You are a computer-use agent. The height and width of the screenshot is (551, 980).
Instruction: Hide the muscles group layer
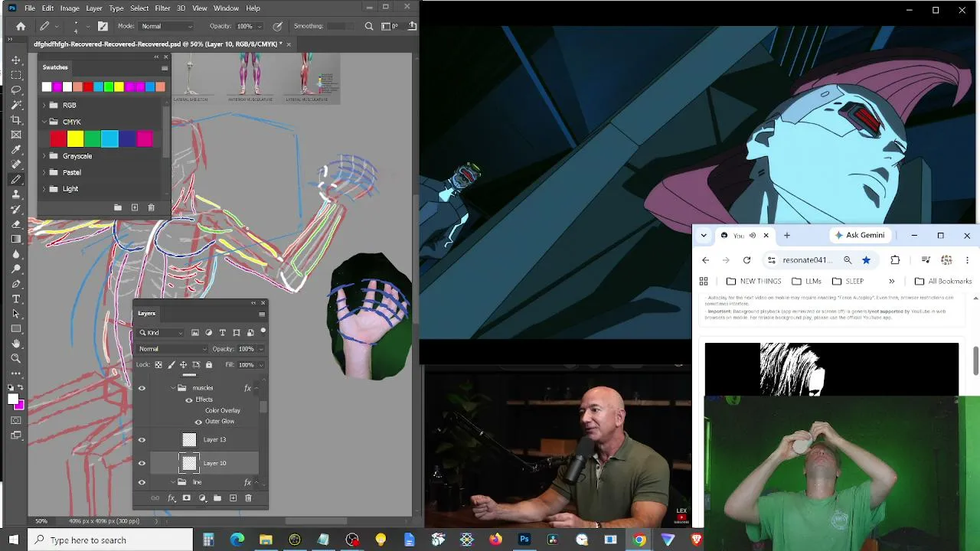(142, 388)
